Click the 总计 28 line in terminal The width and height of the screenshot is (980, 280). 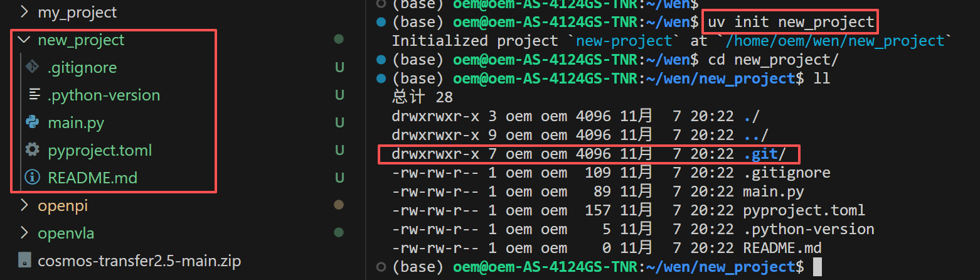click(422, 98)
